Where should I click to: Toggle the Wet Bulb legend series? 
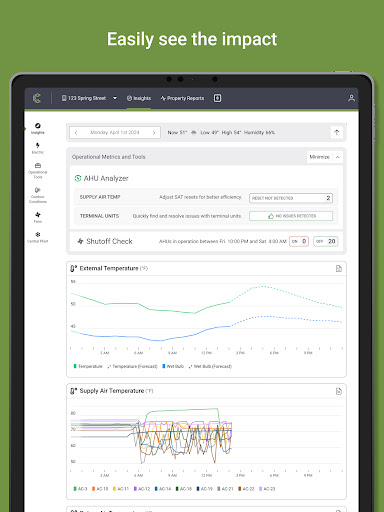173,366
